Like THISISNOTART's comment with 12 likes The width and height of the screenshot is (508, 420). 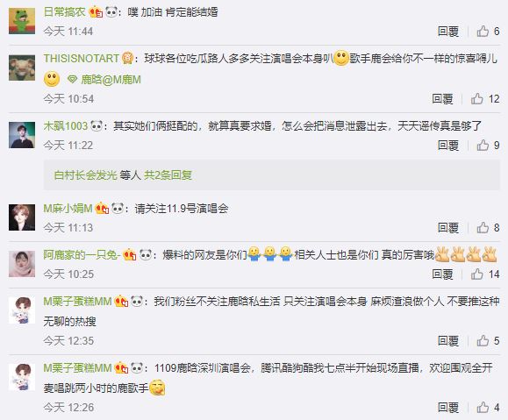477,98
